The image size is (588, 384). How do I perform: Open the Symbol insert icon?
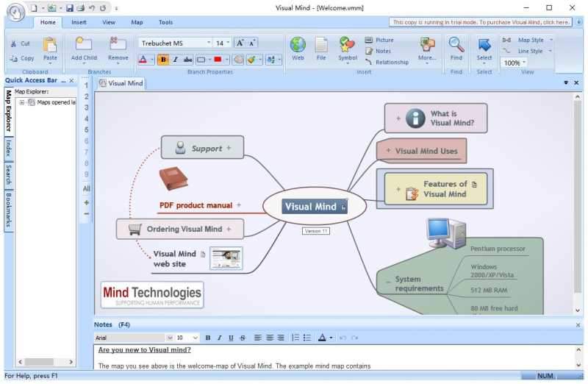tap(347, 45)
